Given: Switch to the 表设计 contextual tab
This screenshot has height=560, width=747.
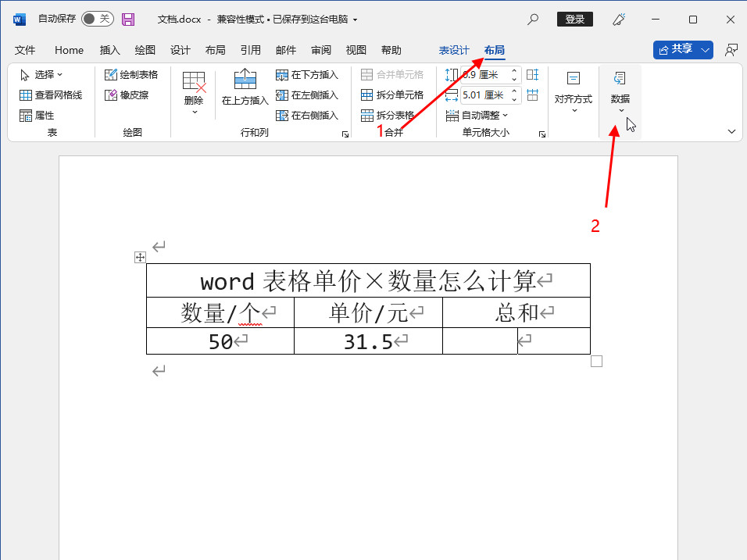Looking at the screenshot, I should click(454, 50).
